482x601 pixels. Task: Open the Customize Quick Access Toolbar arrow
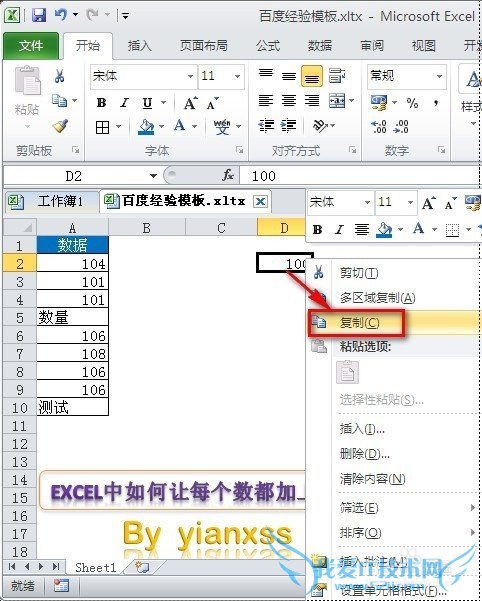pyautogui.click(x=125, y=16)
